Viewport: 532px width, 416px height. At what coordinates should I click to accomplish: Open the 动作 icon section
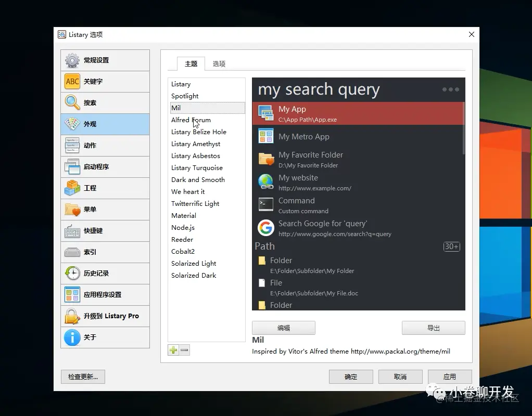[72, 146]
